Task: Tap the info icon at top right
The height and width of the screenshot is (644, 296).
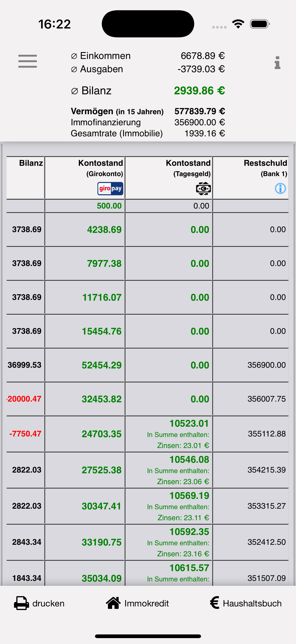Action: pos(277,62)
